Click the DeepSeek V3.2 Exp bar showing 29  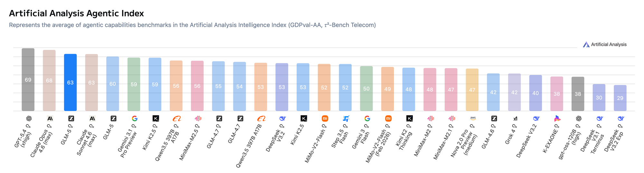(620, 98)
